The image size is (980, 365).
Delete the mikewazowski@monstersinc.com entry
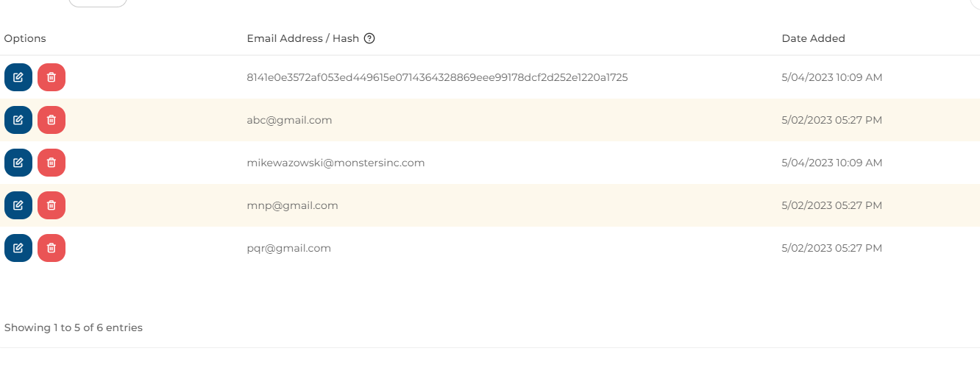[x=52, y=163]
